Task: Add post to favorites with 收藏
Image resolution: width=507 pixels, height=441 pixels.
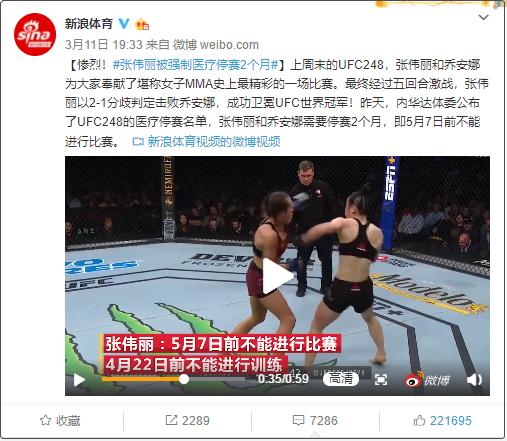Action: click(x=60, y=421)
